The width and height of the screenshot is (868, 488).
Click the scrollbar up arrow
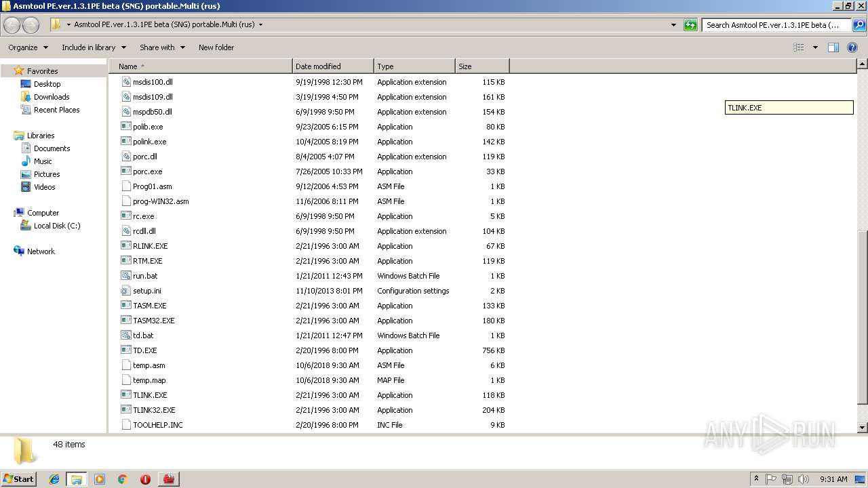pyautogui.click(x=862, y=64)
